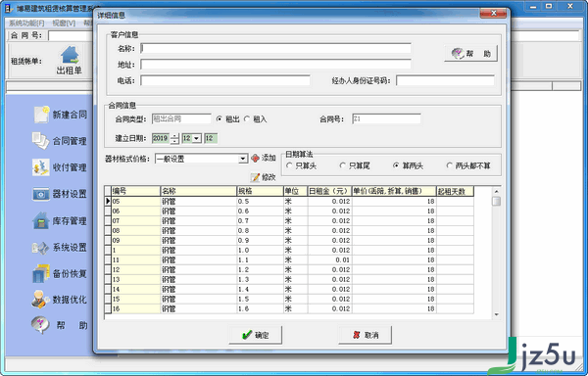The height and width of the screenshot is (376, 588).
Task: Close the 详细信息 dialog
Action: (x=493, y=14)
